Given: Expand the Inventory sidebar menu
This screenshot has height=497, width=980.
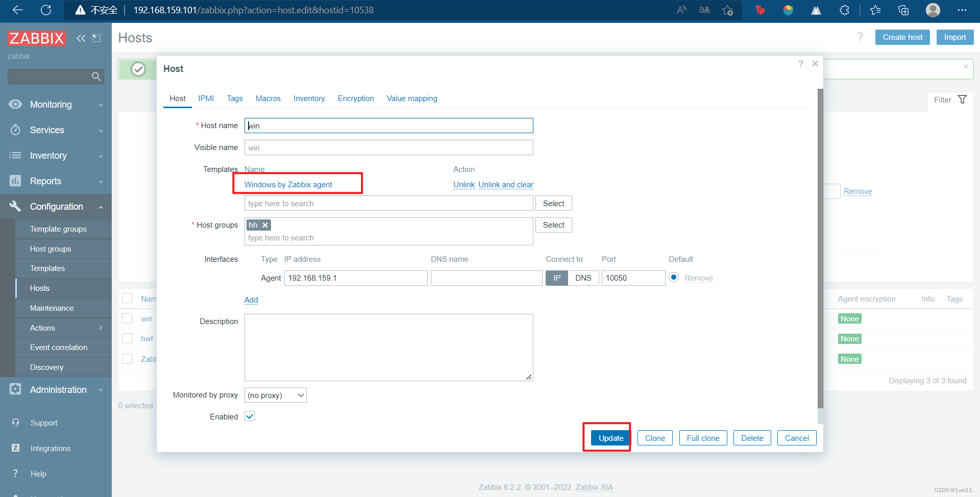Looking at the screenshot, I should (56, 156).
